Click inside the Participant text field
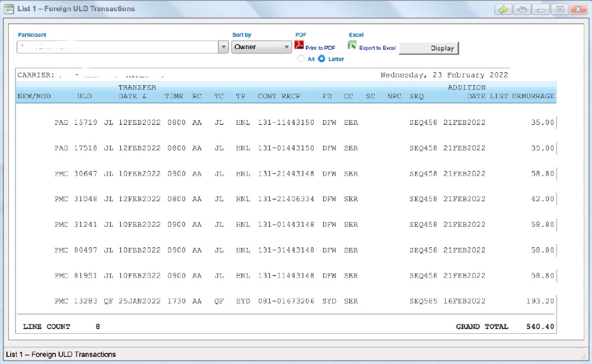Screen dimensions: 592x364 tap(117, 47)
